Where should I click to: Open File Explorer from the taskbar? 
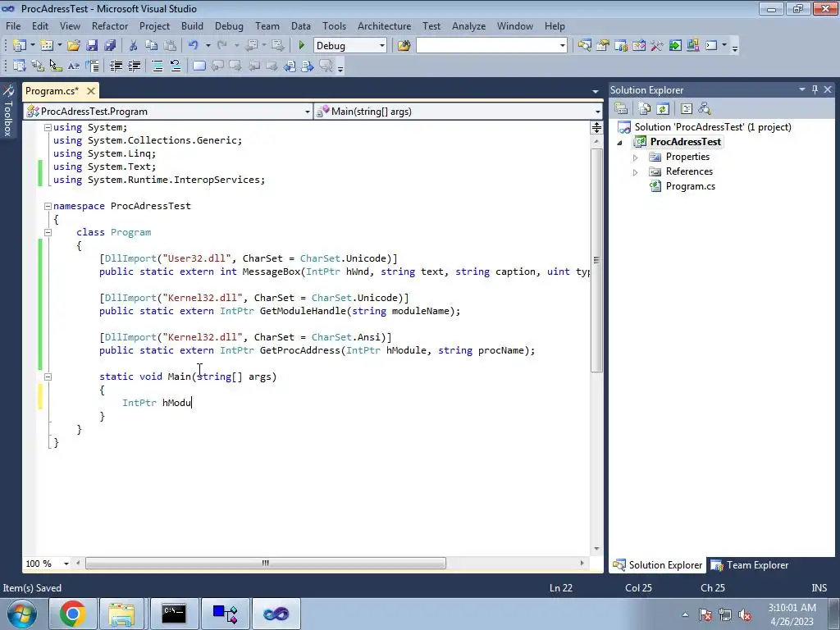[x=121, y=614]
